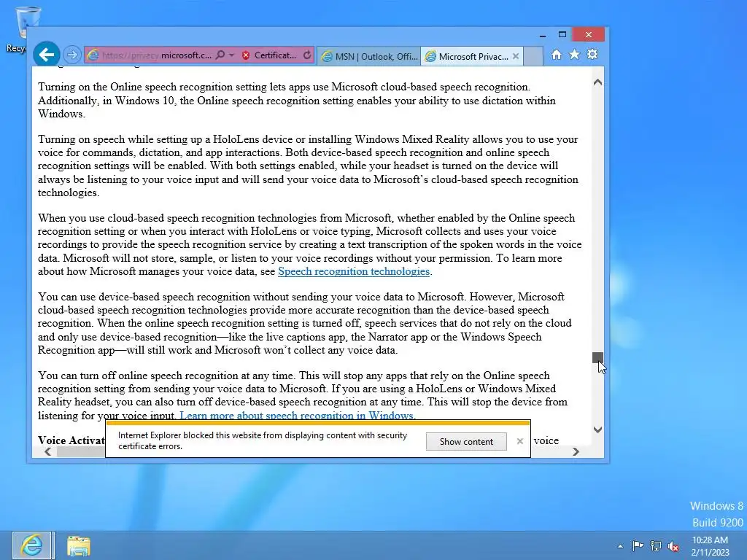
Task: Open a new tab
Action: pyautogui.click(x=533, y=56)
